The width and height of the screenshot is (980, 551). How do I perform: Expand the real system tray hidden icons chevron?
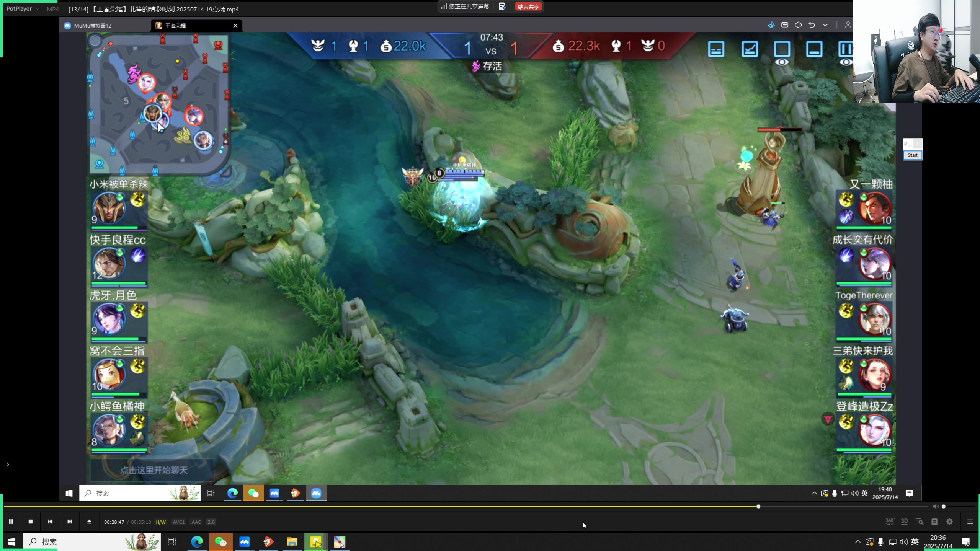point(858,542)
